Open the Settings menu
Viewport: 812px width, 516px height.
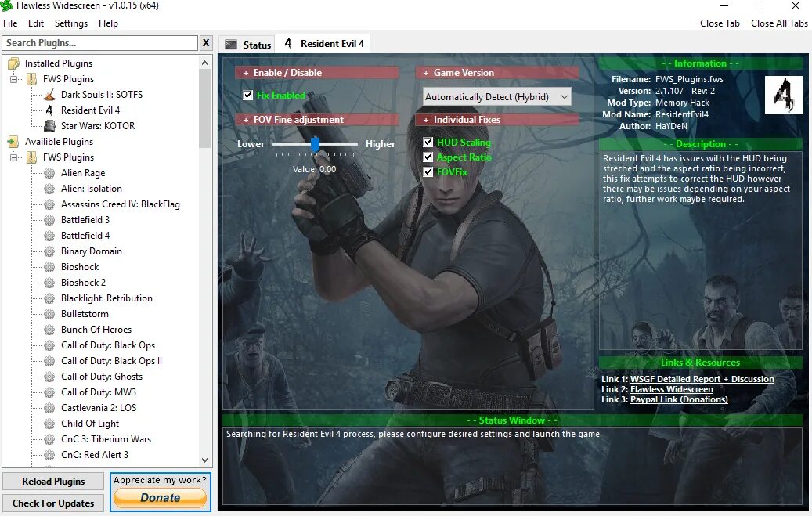[x=71, y=23]
